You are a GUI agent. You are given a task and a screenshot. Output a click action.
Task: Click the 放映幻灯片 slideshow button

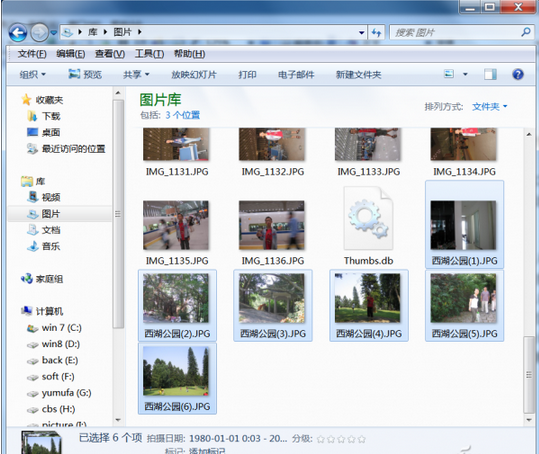[x=194, y=75]
